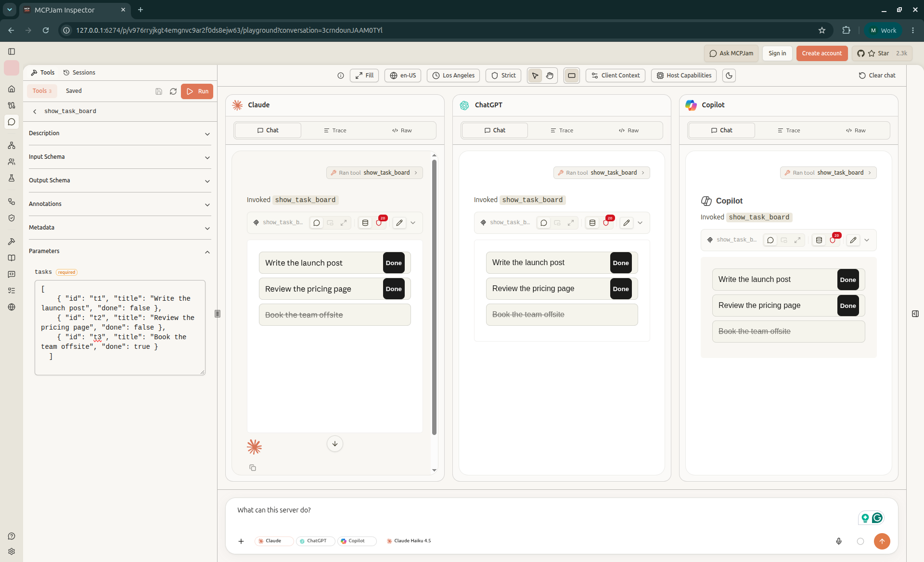Expand the Annotations section
The image size is (924, 562).
point(119,204)
